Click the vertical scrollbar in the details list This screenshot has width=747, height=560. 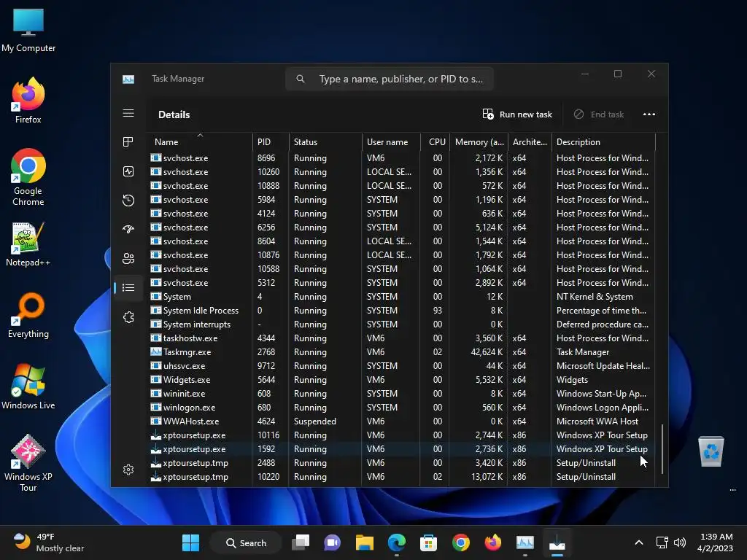(x=662, y=448)
